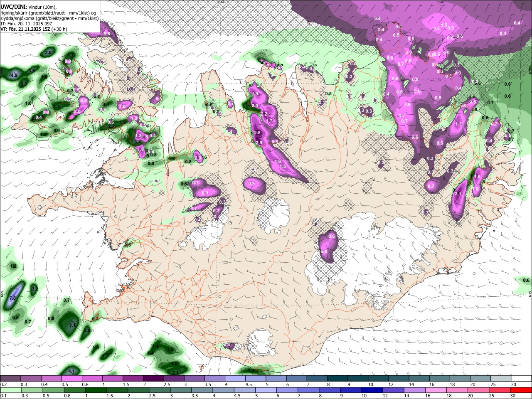Click the 3.1 precipitation value
Screen dimensions: 532x399
pyautogui.click(x=72, y=325)
